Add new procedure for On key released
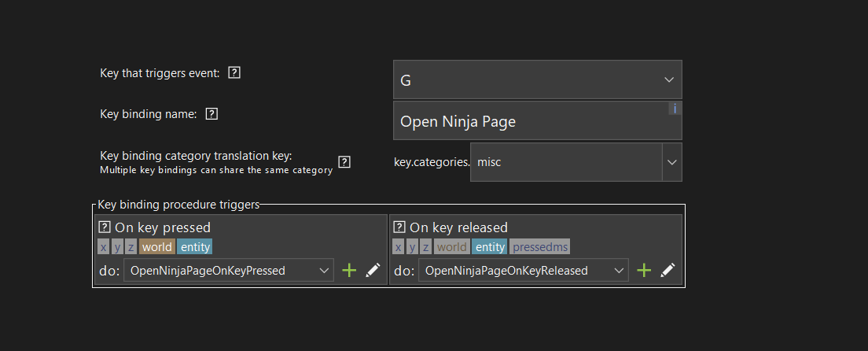 (x=644, y=271)
